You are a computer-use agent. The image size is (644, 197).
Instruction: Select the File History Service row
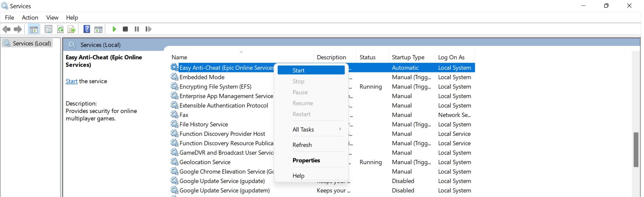pos(203,124)
